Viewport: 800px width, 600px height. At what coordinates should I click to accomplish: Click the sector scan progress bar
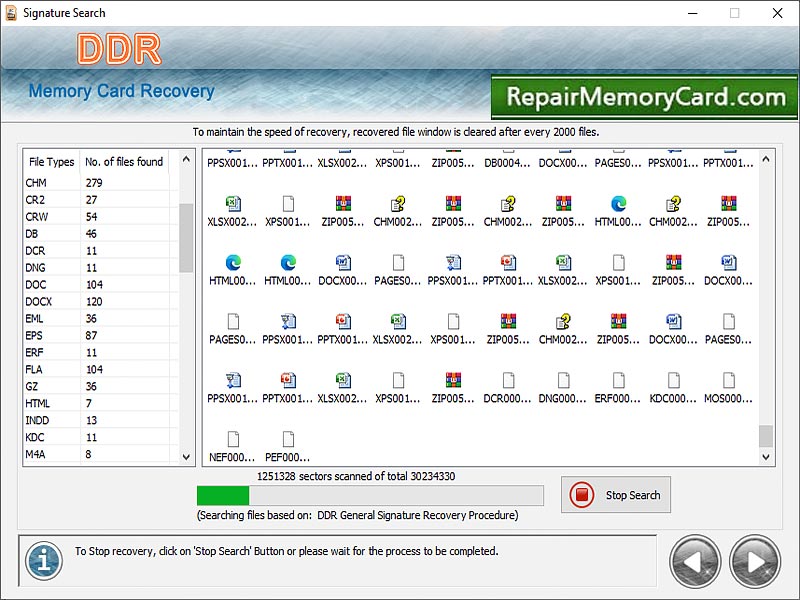click(370, 494)
